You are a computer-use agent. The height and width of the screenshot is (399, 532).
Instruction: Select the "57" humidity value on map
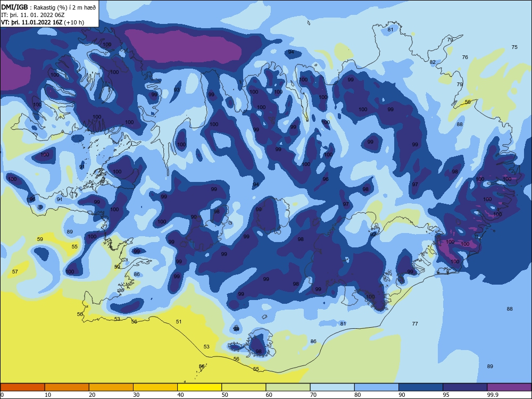pos(14,272)
